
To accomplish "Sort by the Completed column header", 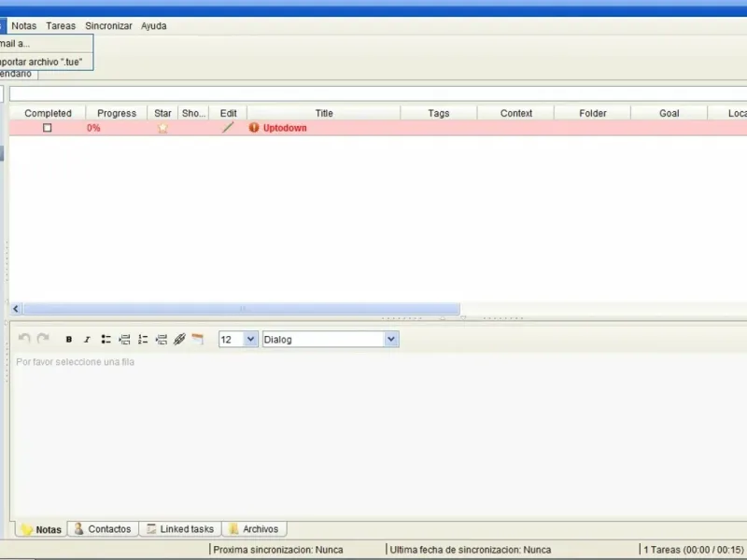I will click(48, 113).
